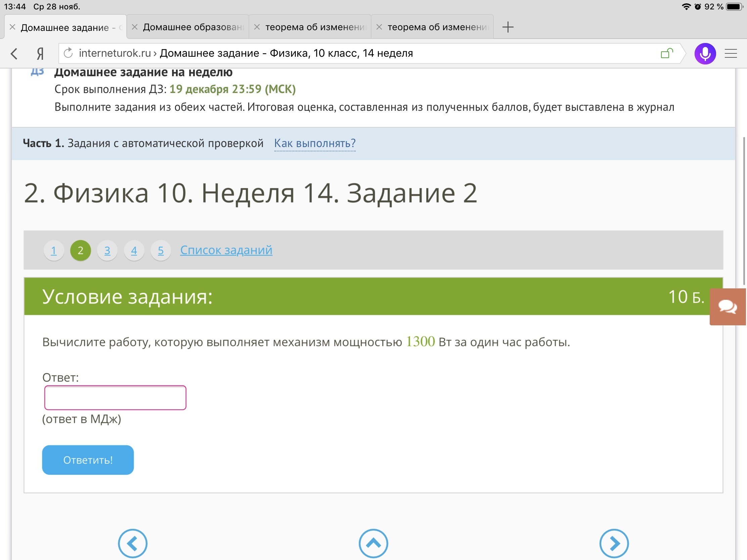Close the 'Домашнее задание' tab
This screenshot has height=560, width=747.
[12, 27]
